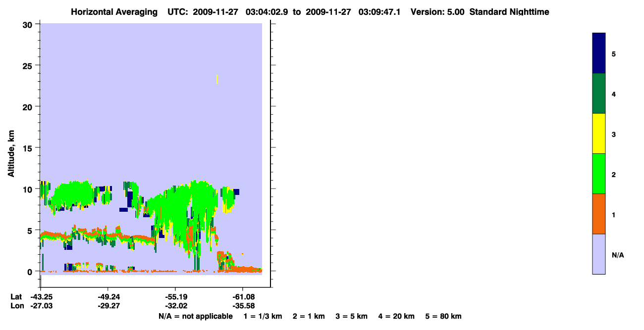Screen dimensions: 644x330
Task: Click the latitude value -43.25
Action: coord(41,297)
